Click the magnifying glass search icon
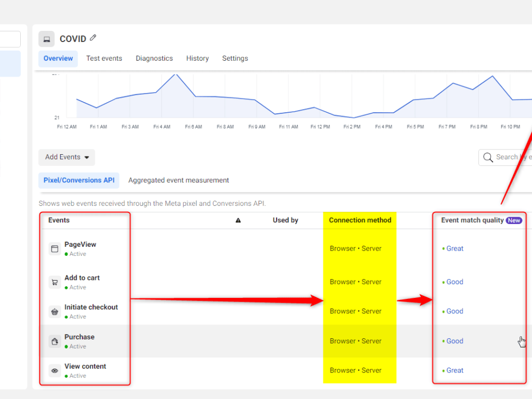 pos(488,157)
